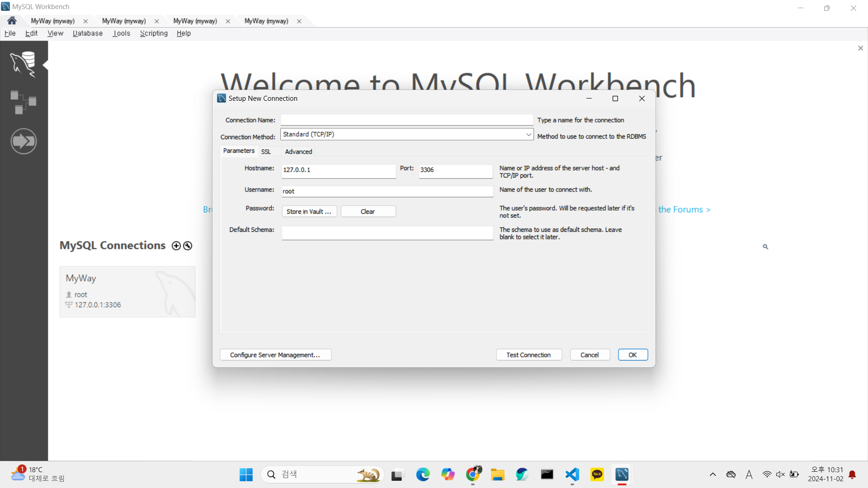Click the manage connections wrench icon

[x=188, y=246]
